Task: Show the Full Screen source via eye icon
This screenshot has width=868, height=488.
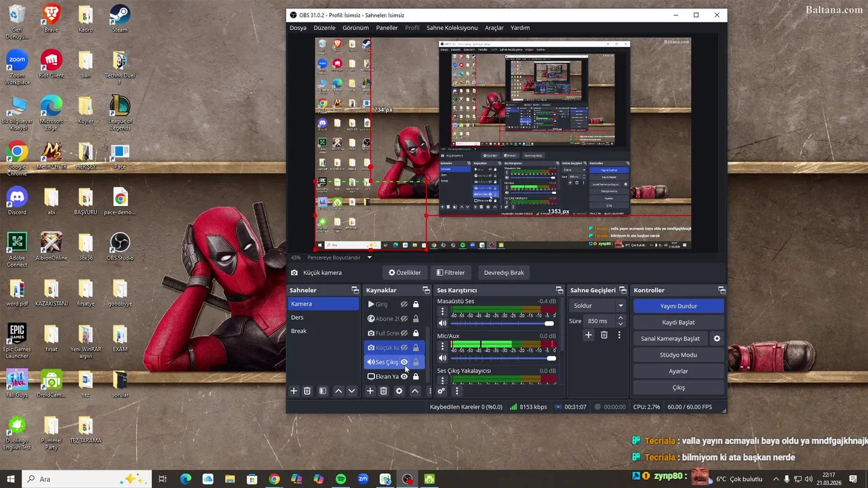Action: point(404,333)
